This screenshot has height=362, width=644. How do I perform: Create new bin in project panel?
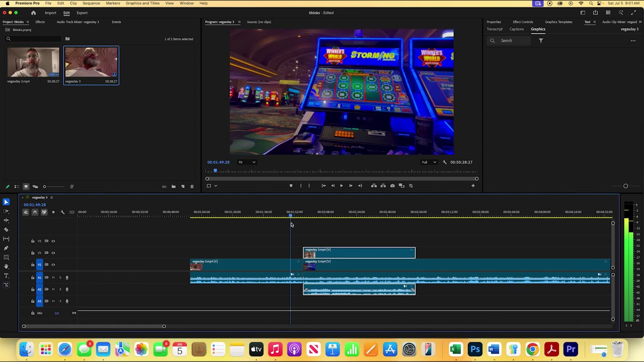point(174,187)
